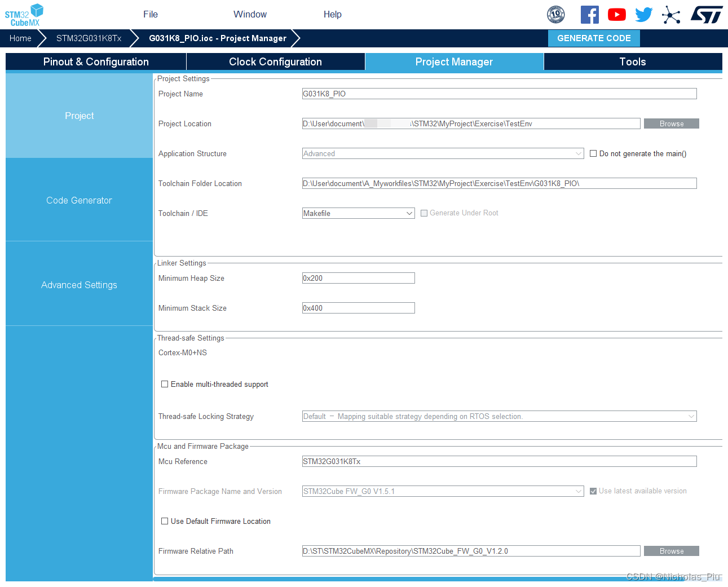This screenshot has width=728, height=587.
Task: Open the Toolchain / IDE dropdown
Action: pos(359,213)
